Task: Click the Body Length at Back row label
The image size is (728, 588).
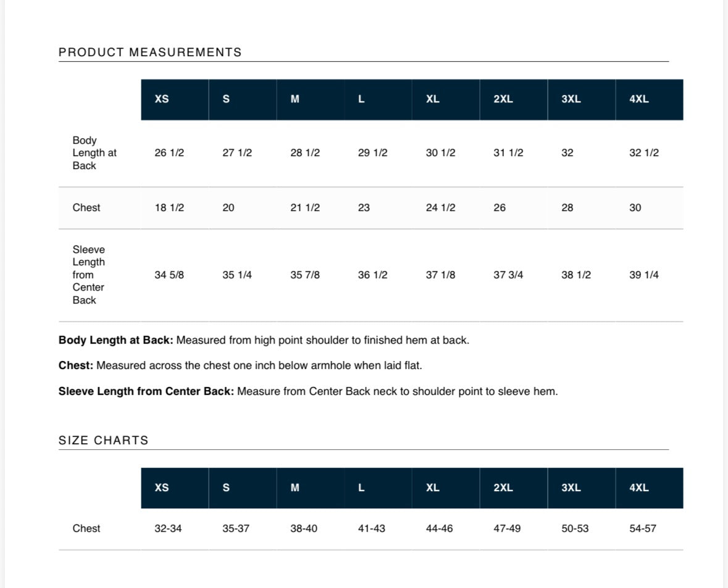Action: [94, 153]
